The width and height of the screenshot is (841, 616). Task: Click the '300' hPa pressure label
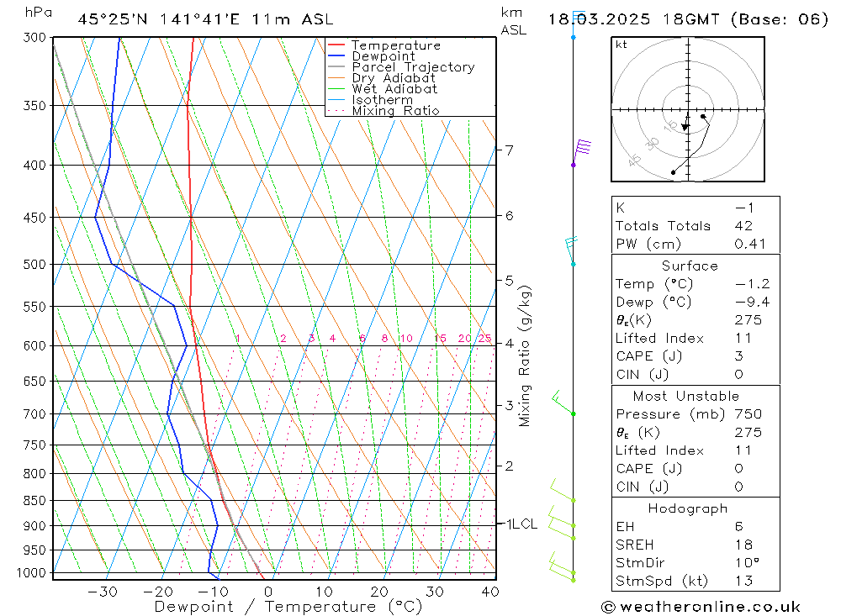coord(34,38)
